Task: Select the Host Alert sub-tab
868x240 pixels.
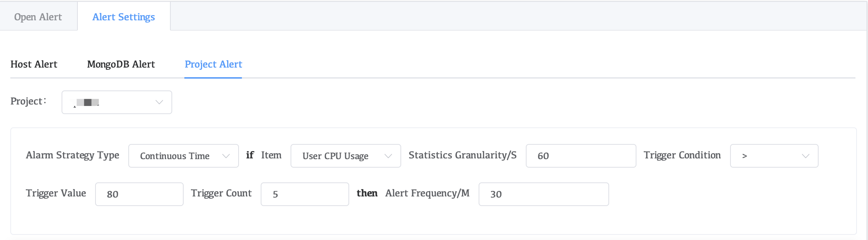Action: pos(34,64)
